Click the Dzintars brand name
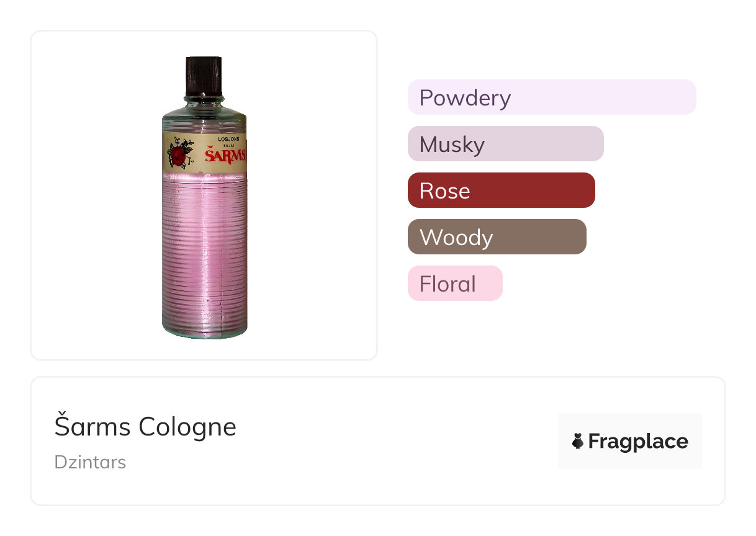The image size is (756, 536). (90, 462)
